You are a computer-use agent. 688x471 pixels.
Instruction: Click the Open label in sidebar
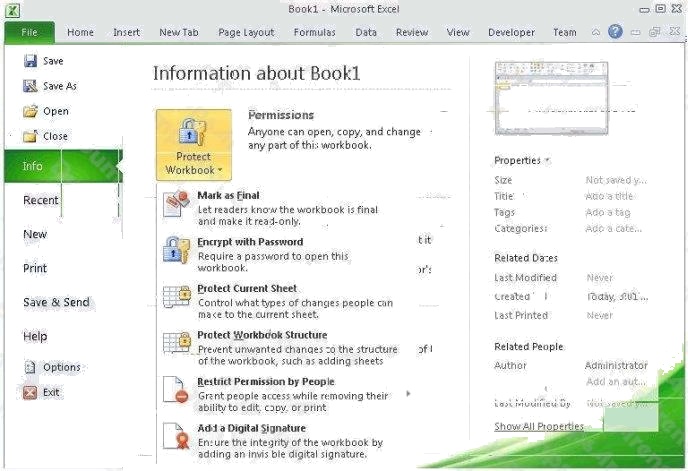point(56,111)
